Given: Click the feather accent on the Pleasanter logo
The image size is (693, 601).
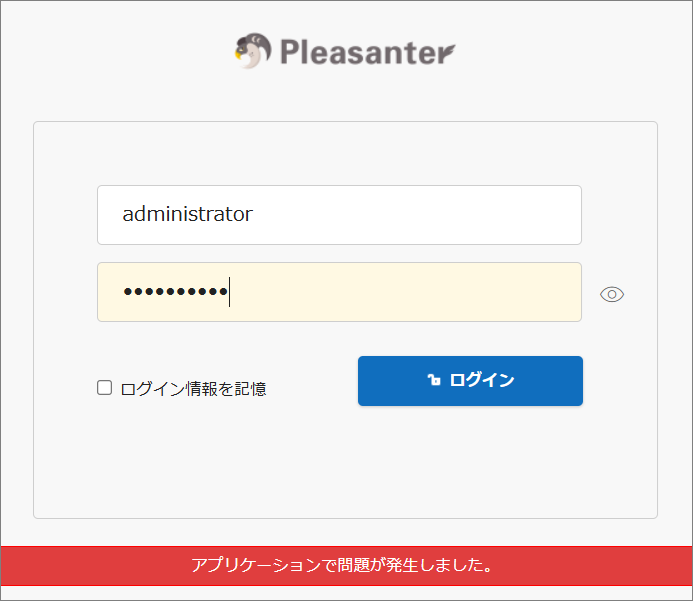Looking at the screenshot, I should (x=447, y=51).
